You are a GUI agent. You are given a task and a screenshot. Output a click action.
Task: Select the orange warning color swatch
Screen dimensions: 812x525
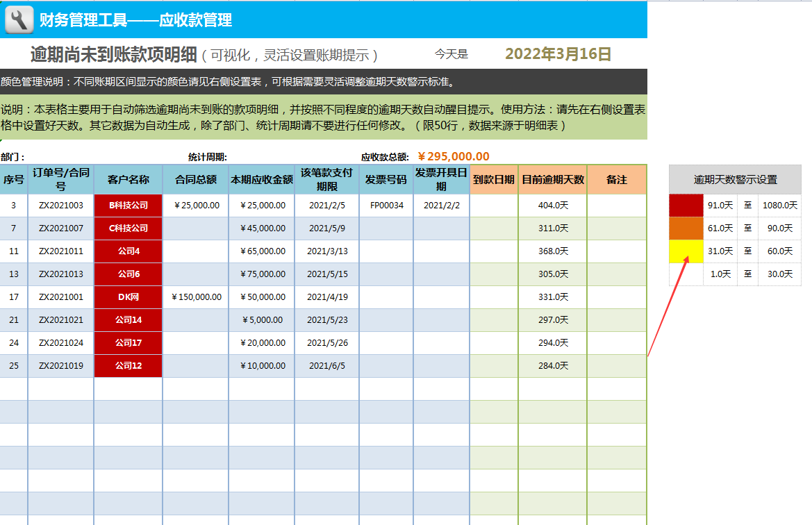coord(686,228)
